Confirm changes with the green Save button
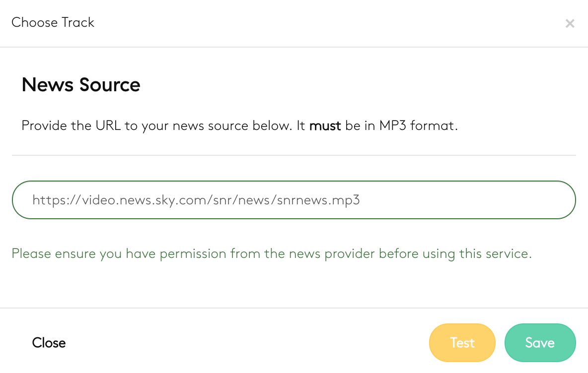Image resolution: width=588 pixels, height=373 pixels. (x=540, y=343)
